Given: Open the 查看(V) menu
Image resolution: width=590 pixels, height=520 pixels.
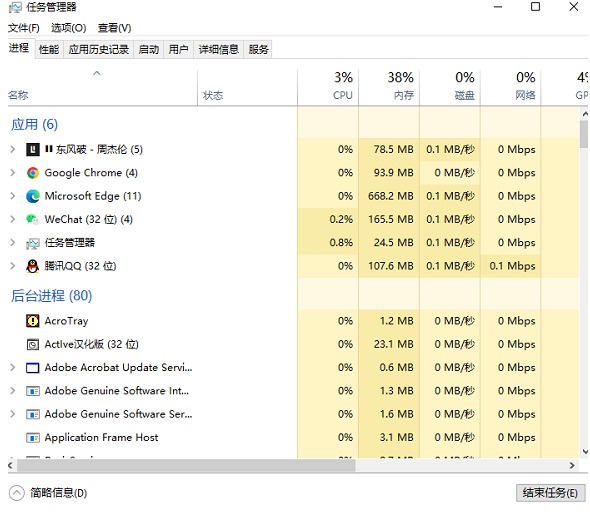Looking at the screenshot, I should click(114, 28).
